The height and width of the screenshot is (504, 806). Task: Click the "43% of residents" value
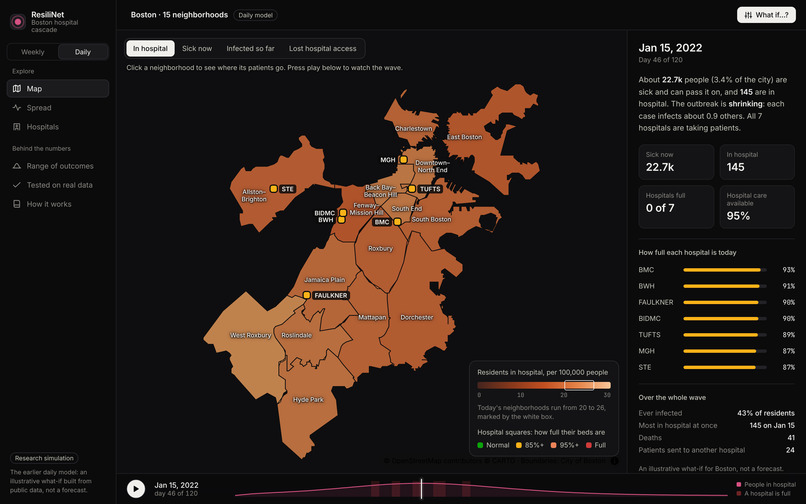(x=766, y=413)
